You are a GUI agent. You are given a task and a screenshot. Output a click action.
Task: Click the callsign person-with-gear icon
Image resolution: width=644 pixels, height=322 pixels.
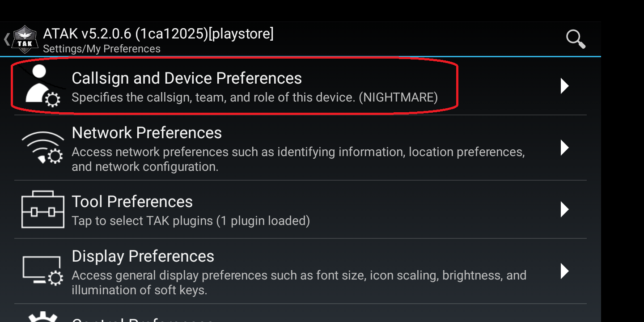[42, 86]
